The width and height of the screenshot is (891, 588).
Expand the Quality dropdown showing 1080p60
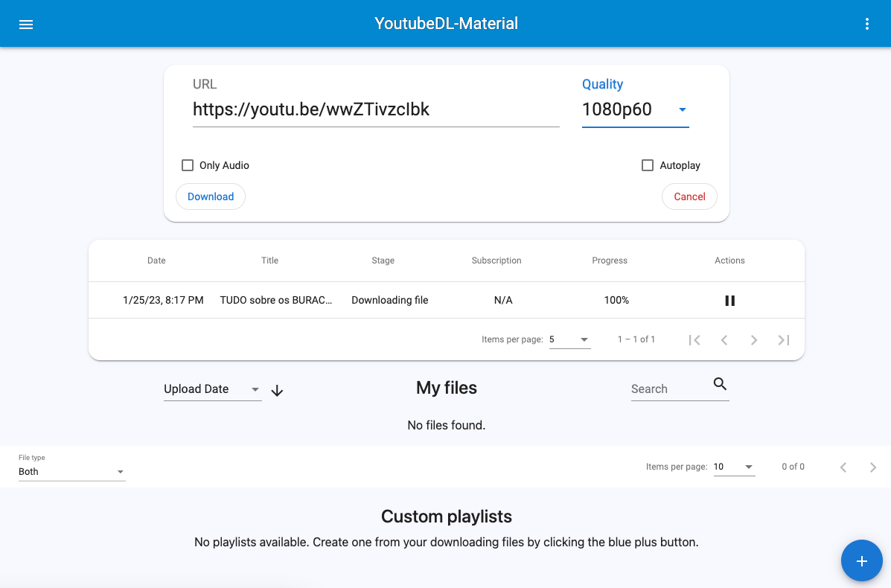click(x=635, y=109)
